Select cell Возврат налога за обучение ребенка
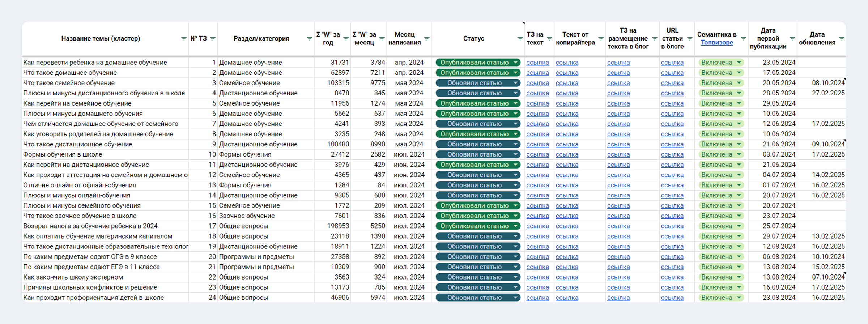This screenshot has width=868, height=324. (x=90, y=226)
